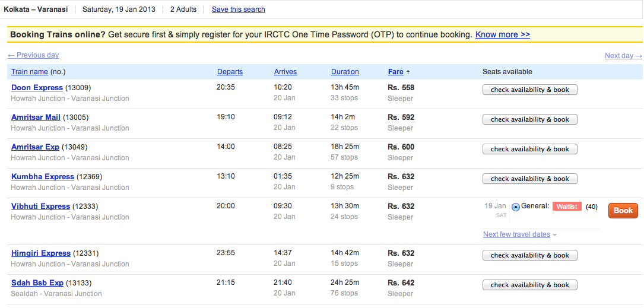Go to Previous day results

click(33, 55)
